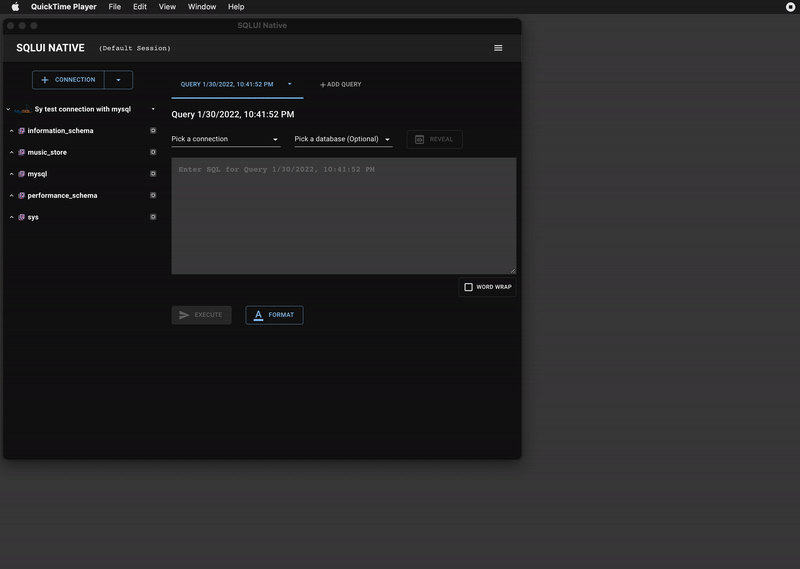This screenshot has height=569, width=800.
Task: Click database icon beside music_store
Action: point(21,153)
